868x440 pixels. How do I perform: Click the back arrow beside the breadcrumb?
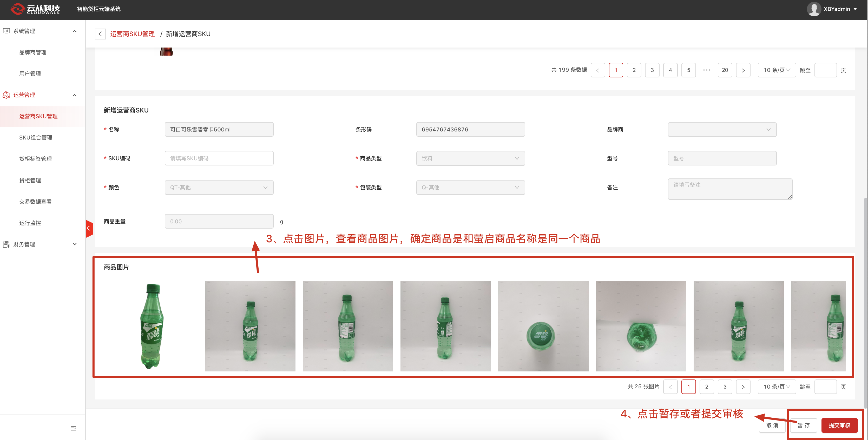tap(100, 34)
